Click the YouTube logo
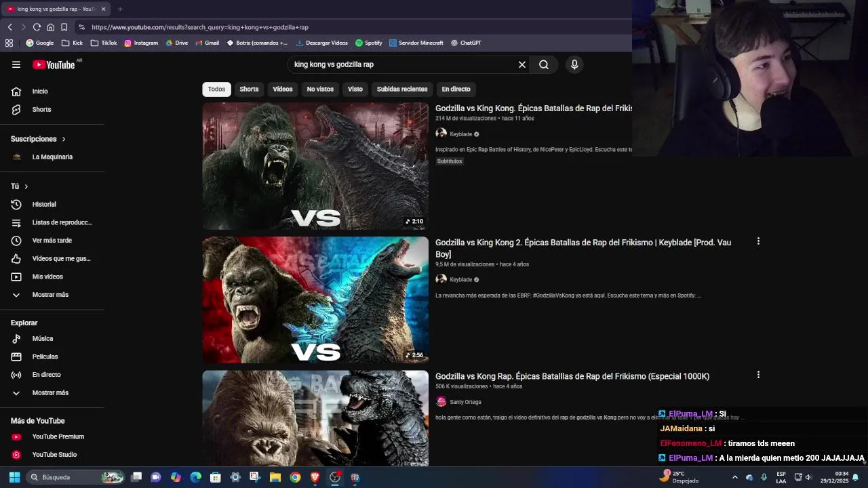Image resolution: width=868 pixels, height=488 pixels. point(54,64)
